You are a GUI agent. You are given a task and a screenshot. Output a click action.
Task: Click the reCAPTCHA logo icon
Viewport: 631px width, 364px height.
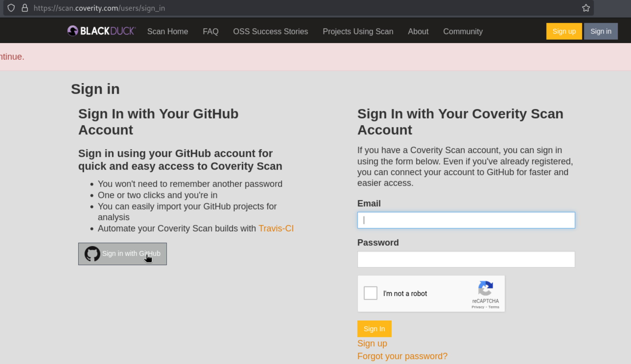click(x=486, y=288)
